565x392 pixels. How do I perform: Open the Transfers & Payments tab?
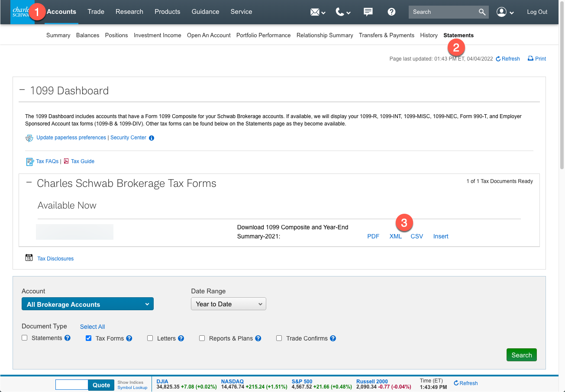pos(387,35)
